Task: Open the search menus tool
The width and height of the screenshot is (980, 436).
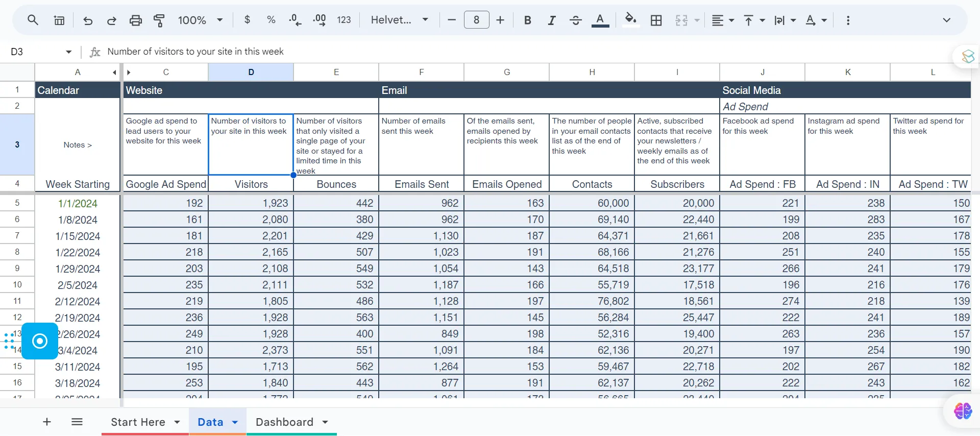Action: (33, 20)
